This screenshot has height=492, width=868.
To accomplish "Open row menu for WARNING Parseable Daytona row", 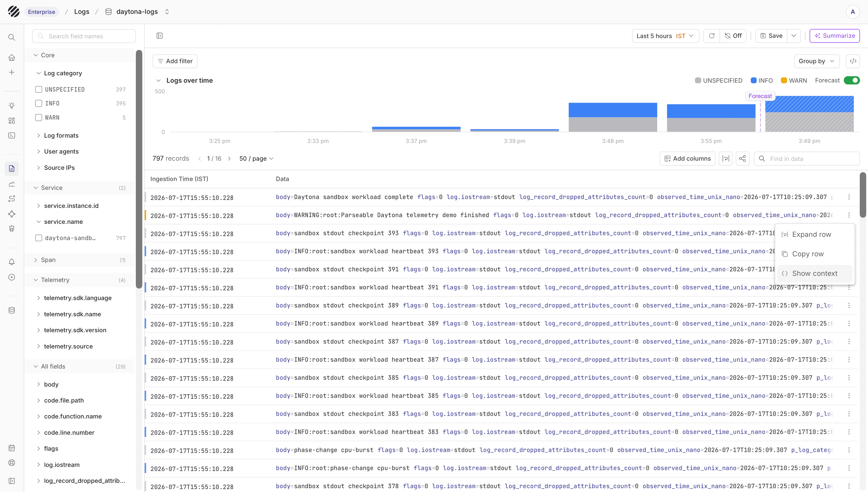I will point(849,215).
